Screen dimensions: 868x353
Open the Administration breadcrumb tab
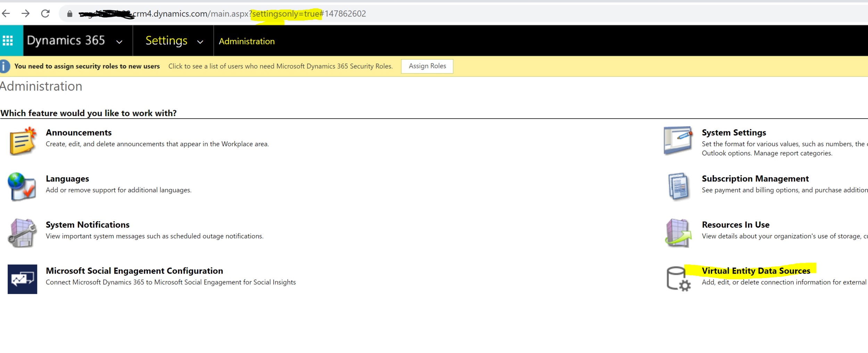coord(247,41)
